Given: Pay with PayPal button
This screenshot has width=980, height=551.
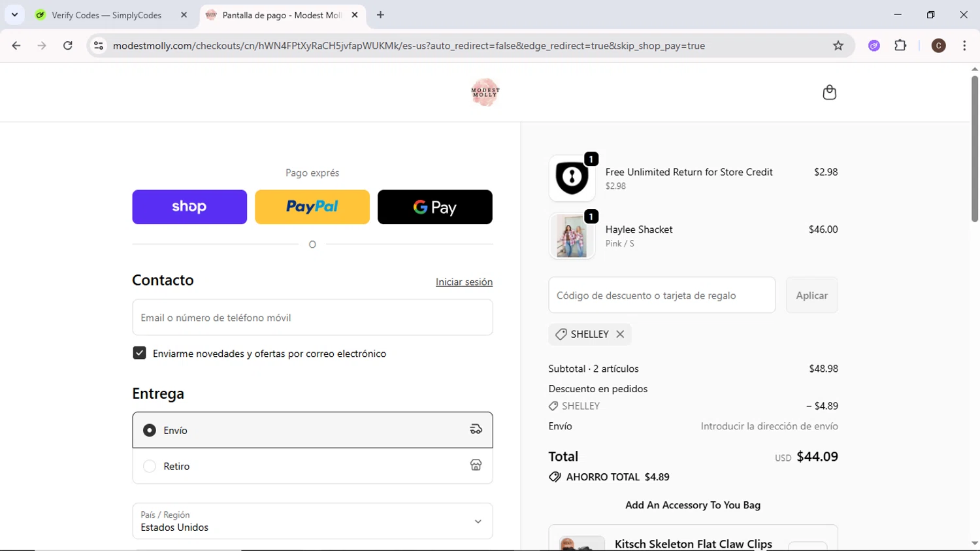Looking at the screenshot, I should pyautogui.click(x=312, y=207).
